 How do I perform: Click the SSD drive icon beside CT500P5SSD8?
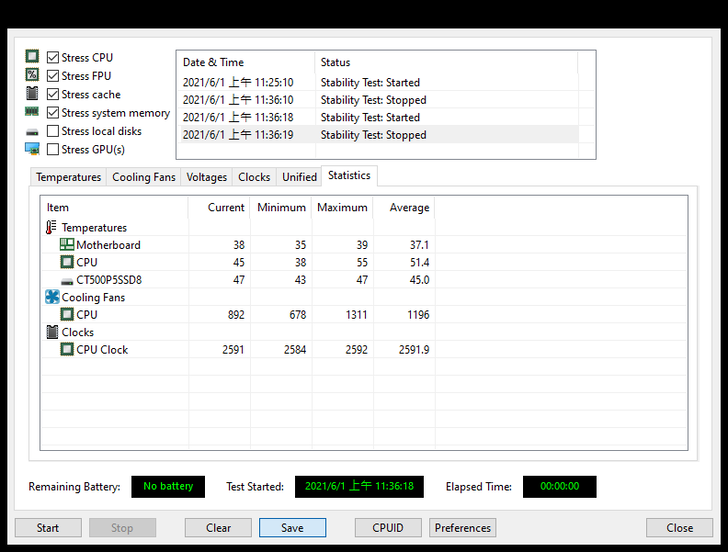67,280
